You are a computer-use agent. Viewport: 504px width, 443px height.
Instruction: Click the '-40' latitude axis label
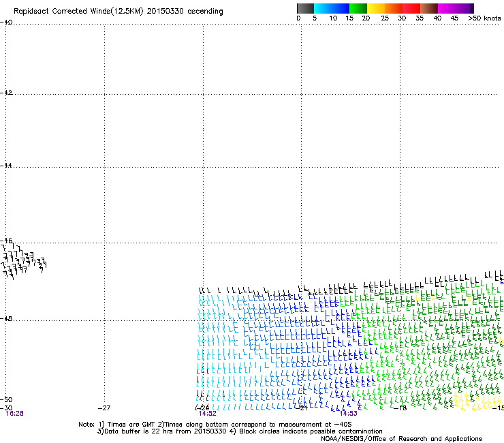click(x=6, y=22)
